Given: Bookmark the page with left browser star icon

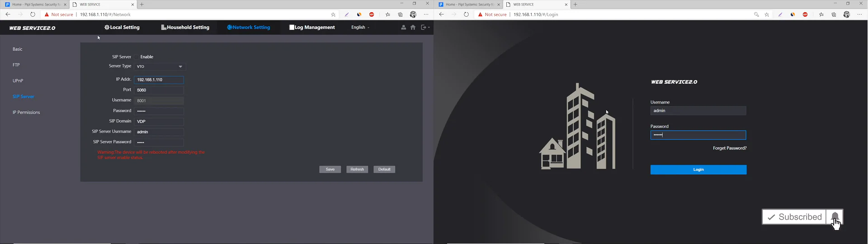Looking at the screenshot, I should pos(333,14).
